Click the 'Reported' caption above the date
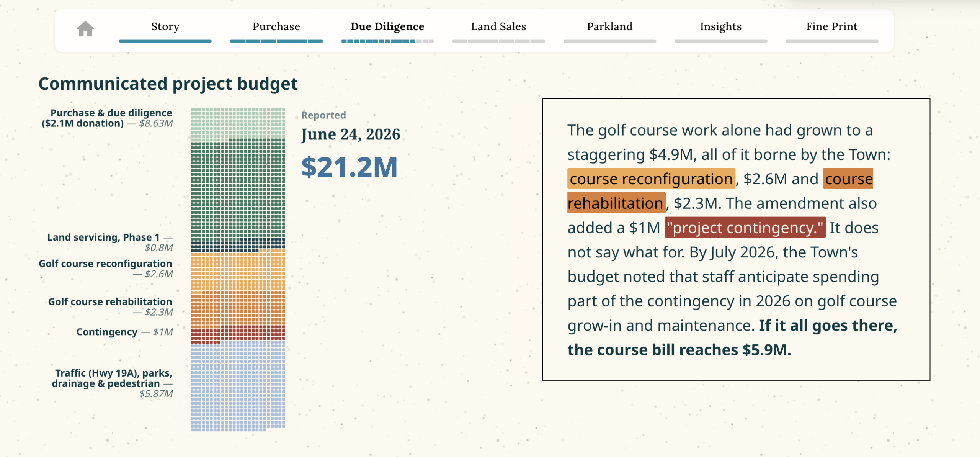980x457 pixels. 323,115
